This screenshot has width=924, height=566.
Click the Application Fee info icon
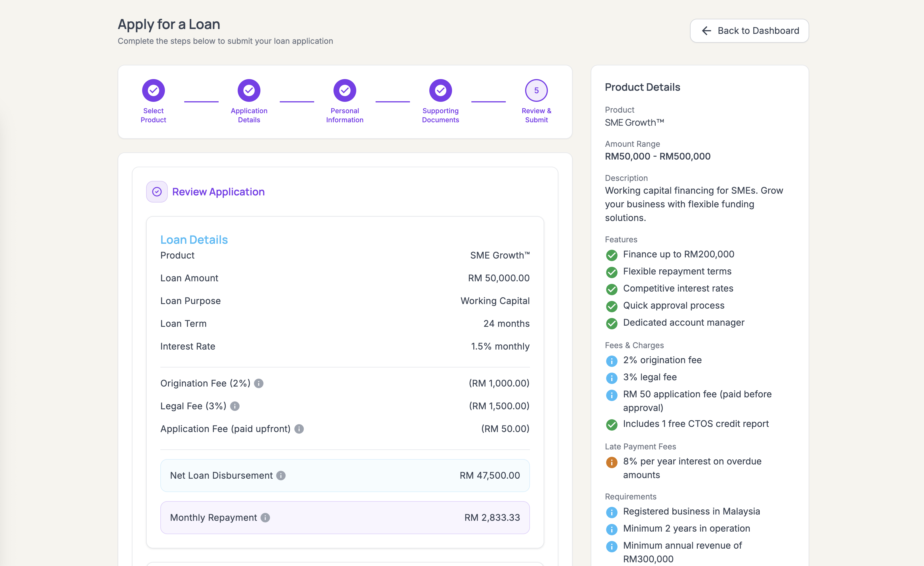pos(299,429)
